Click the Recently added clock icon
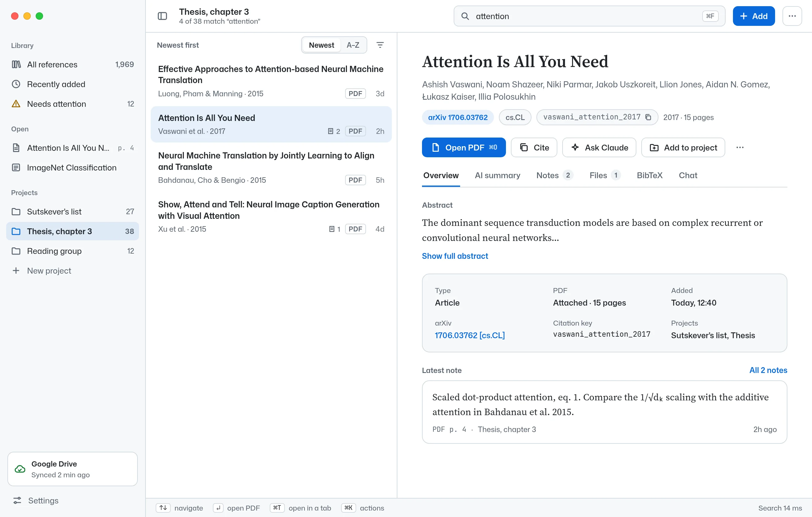The image size is (812, 517). tap(16, 84)
